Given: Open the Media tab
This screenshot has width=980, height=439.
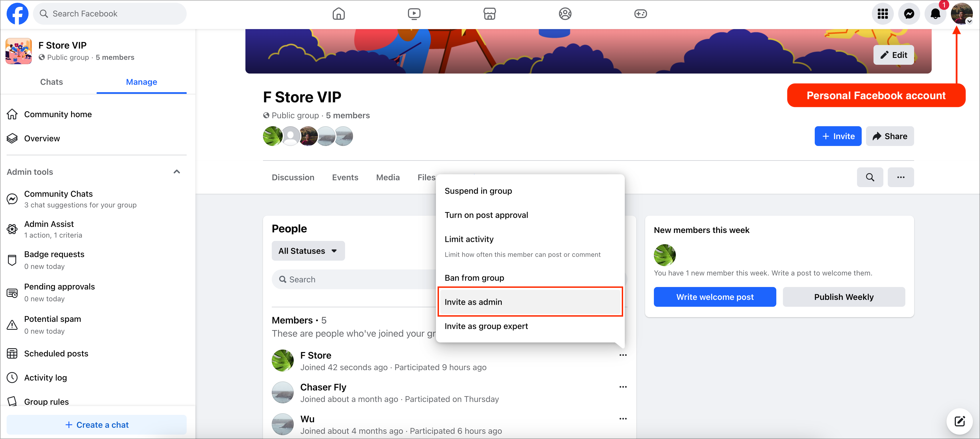Looking at the screenshot, I should point(388,178).
